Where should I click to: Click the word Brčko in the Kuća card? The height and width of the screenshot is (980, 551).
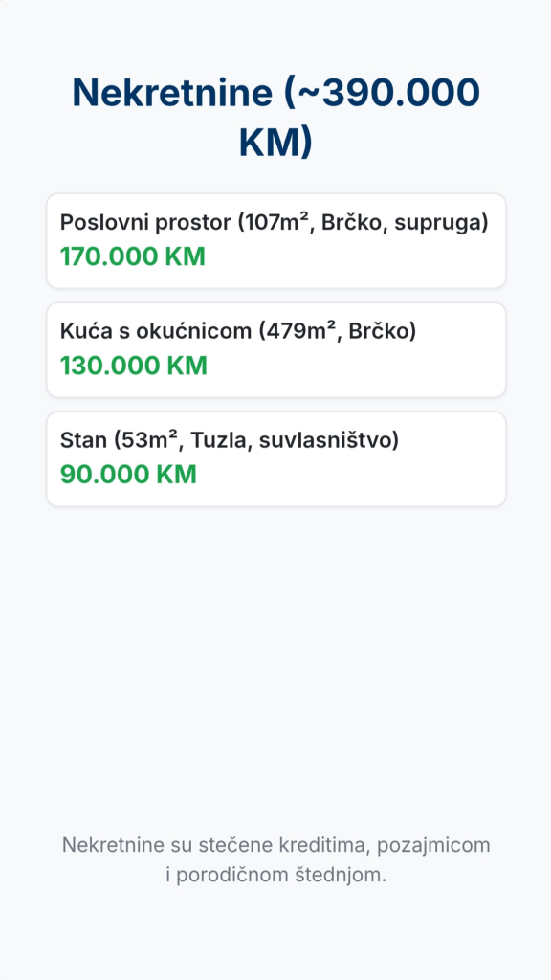[x=379, y=331]
